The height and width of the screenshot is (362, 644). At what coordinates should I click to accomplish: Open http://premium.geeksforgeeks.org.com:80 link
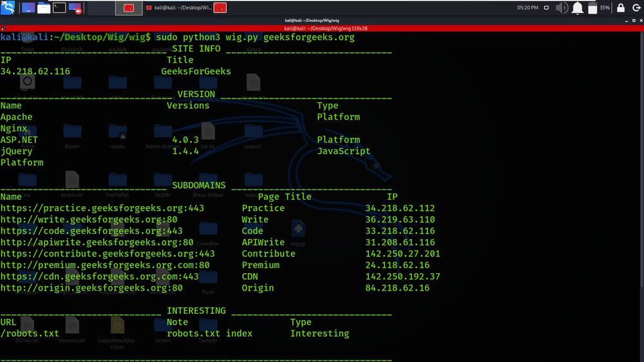coord(105,265)
